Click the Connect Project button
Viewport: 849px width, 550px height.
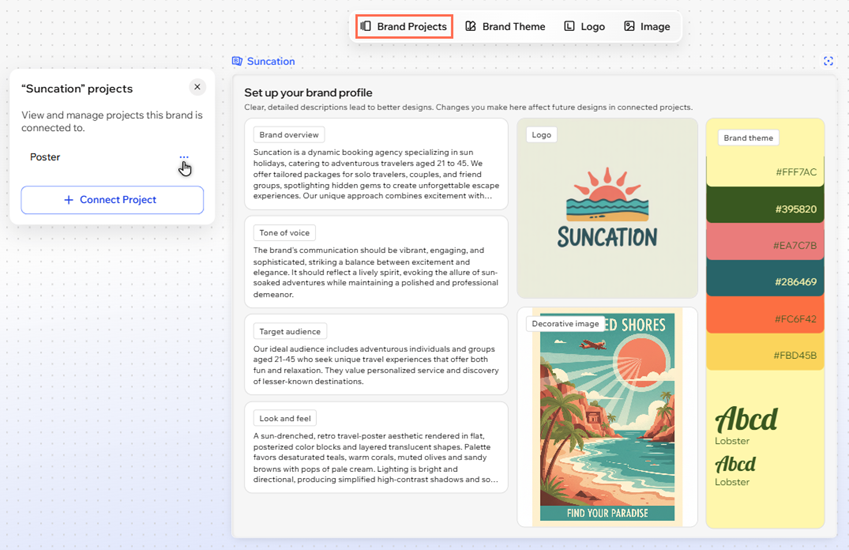pyautogui.click(x=112, y=200)
